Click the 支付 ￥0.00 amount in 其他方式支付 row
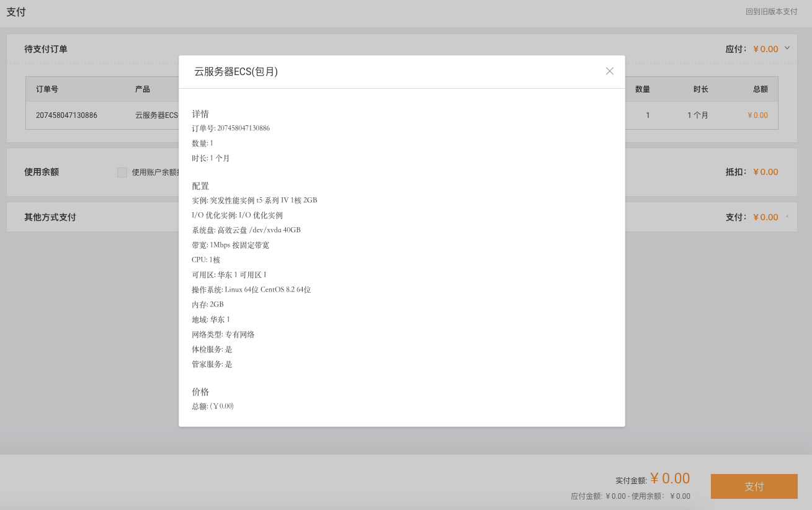This screenshot has height=510, width=812. pyautogui.click(x=765, y=217)
